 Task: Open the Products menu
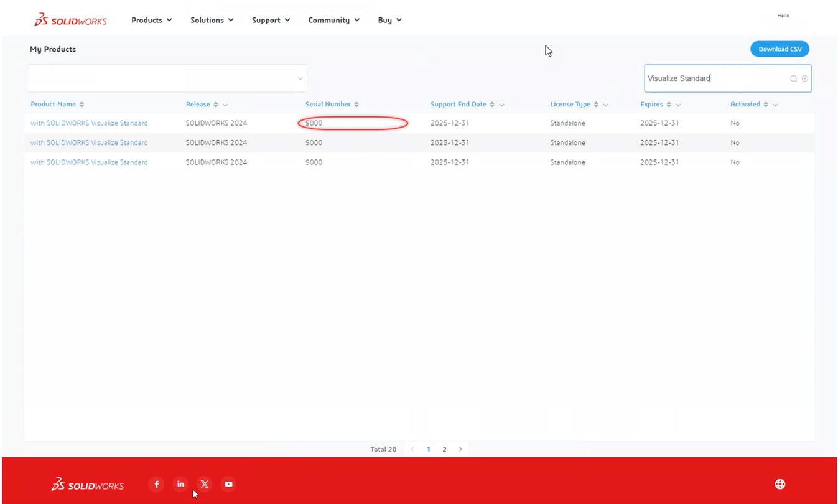152,20
